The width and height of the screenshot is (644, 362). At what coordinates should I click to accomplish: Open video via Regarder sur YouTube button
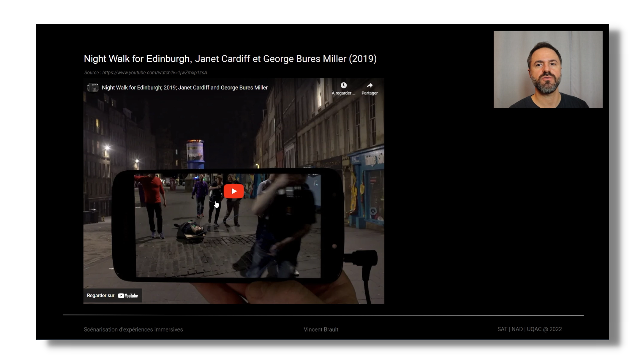pyautogui.click(x=113, y=296)
